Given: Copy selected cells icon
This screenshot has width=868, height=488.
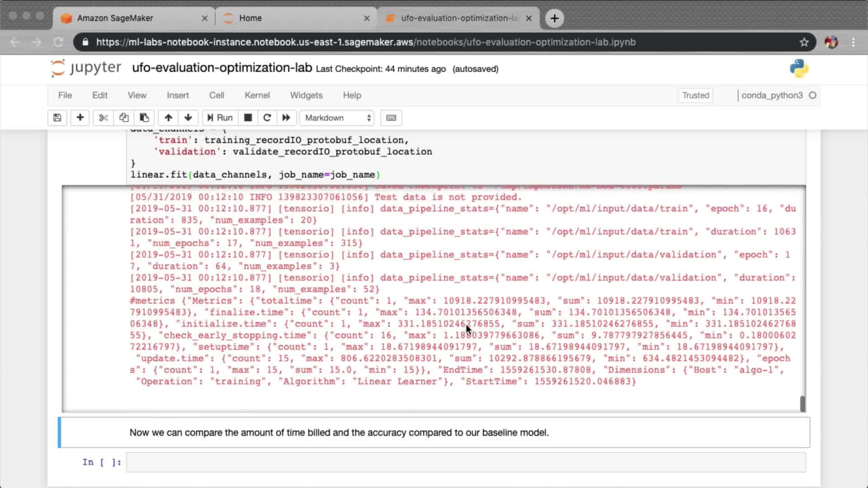Looking at the screenshot, I should [124, 118].
